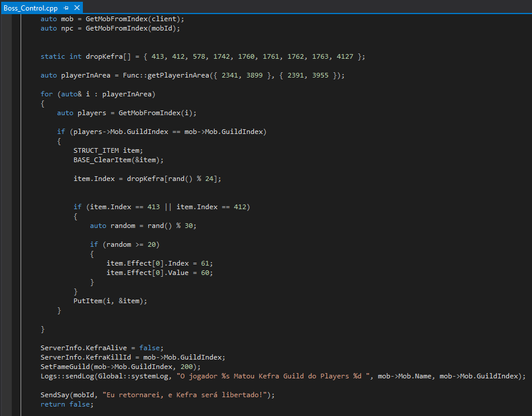Click the "STRUCT_ITEM item;" declaration
The width and height of the screenshot is (532, 416).
108,150
